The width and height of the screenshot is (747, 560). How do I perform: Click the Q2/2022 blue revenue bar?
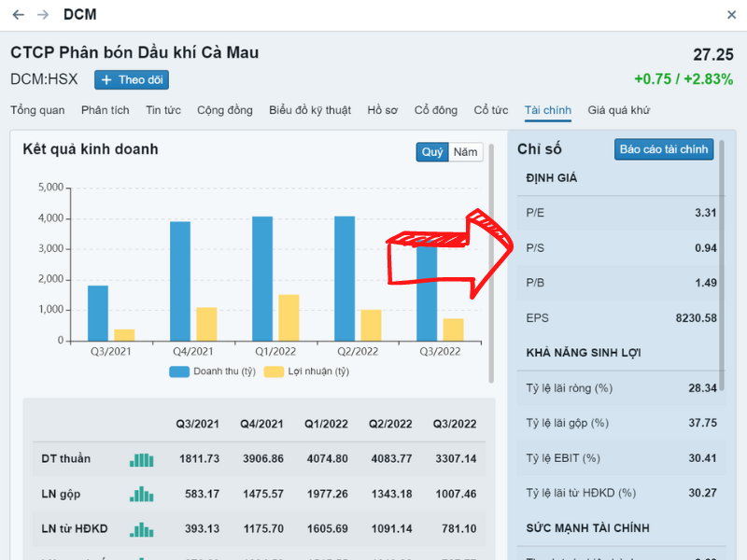345,278
